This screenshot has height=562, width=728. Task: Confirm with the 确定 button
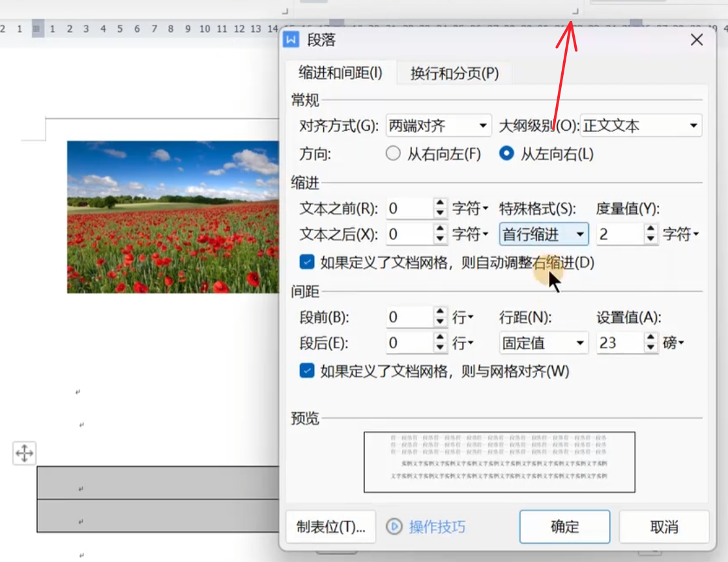pyautogui.click(x=564, y=527)
